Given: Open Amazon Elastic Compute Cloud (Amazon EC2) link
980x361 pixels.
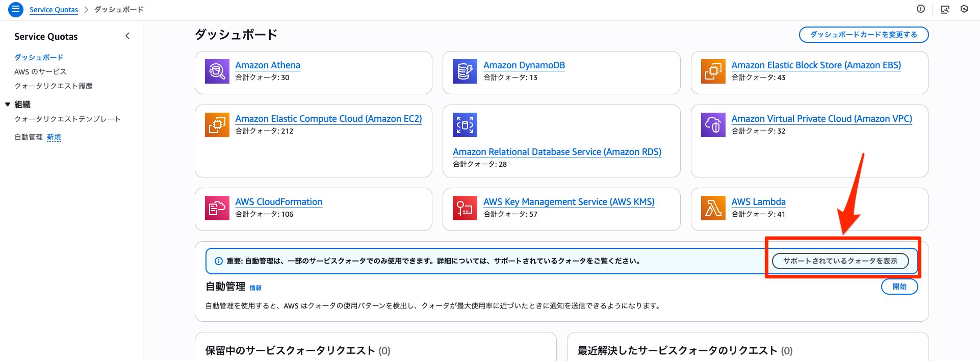Looking at the screenshot, I should 328,119.
